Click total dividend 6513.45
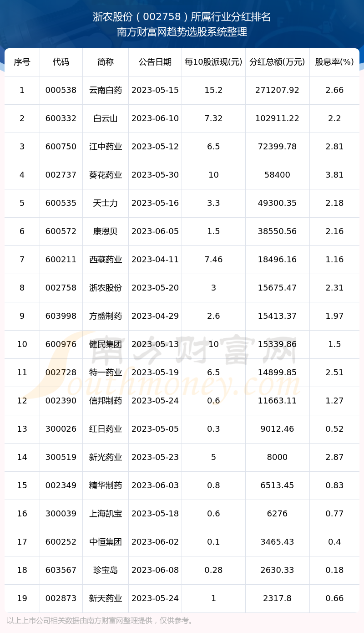This screenshot has width=364, height=643. 277,485
